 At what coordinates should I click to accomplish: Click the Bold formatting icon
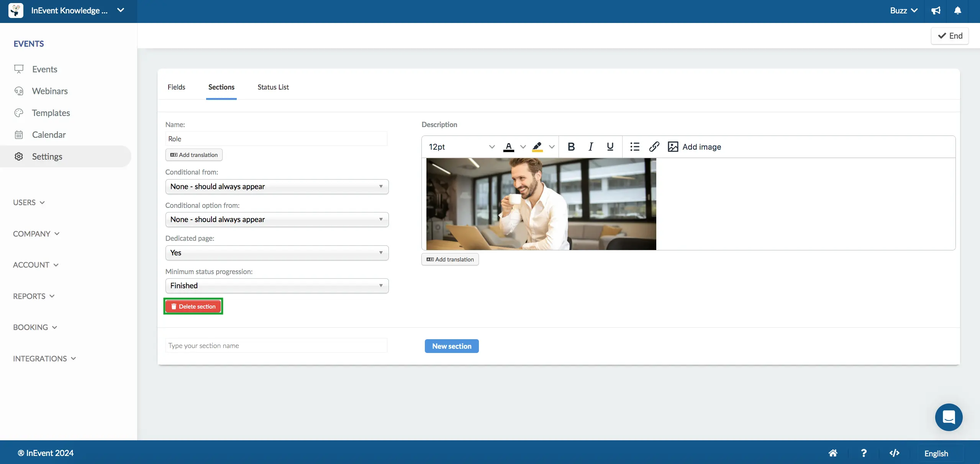pyautogui.click(x=571, y=146)
